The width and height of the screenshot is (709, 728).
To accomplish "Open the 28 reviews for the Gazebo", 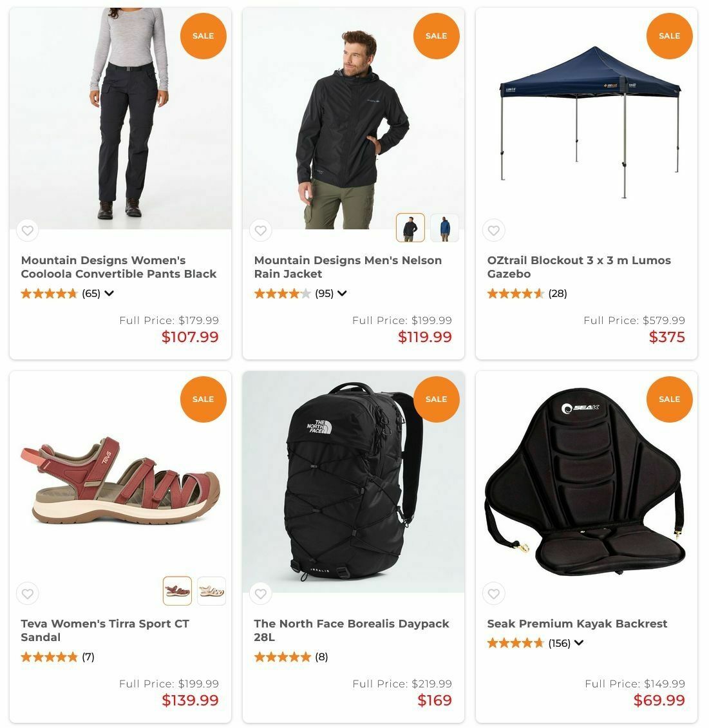I will (557, 293).
